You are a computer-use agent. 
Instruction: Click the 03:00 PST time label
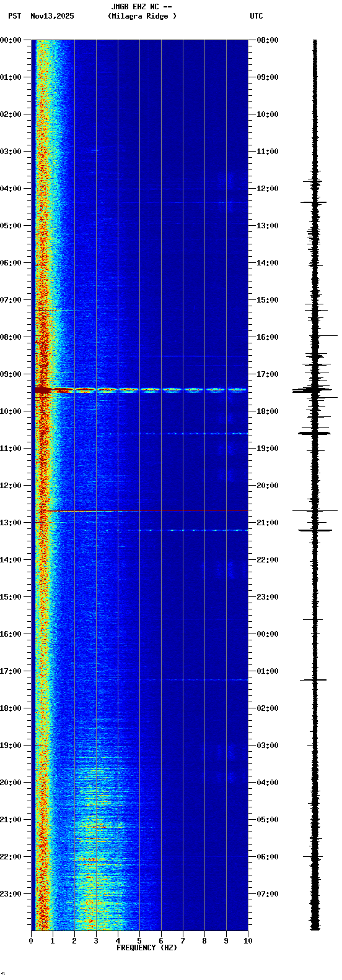[x=12, y=152]
